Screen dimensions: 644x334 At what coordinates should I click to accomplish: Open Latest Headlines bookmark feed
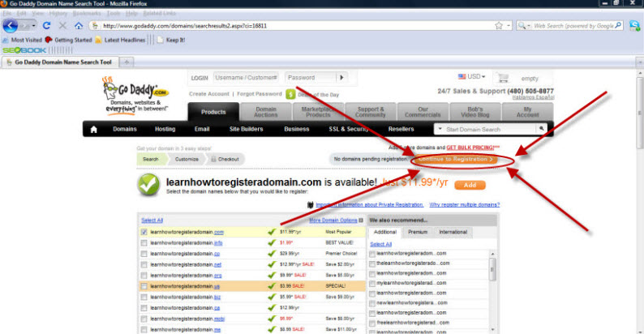point(120,40)
